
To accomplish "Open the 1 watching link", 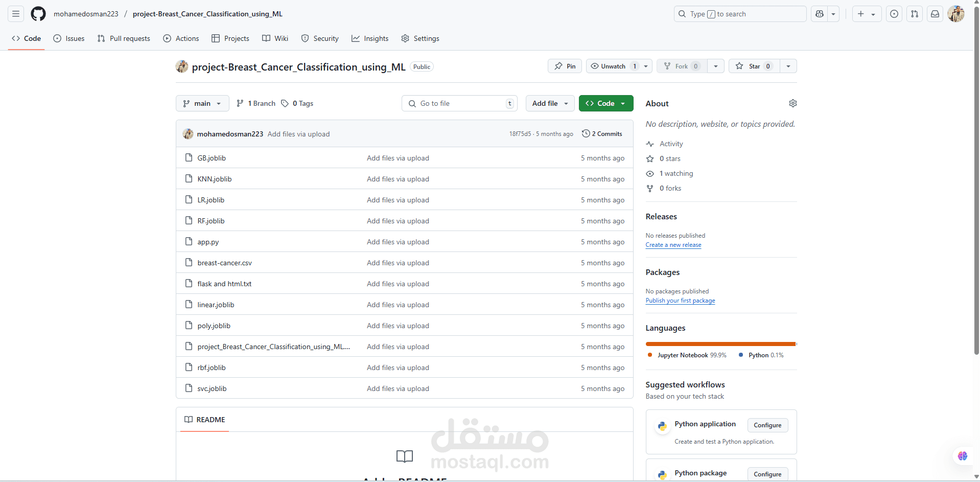I will tap(669, 174).
